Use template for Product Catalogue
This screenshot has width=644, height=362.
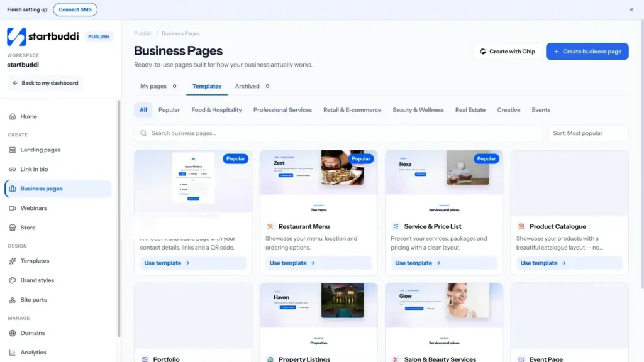coord(569,263)
